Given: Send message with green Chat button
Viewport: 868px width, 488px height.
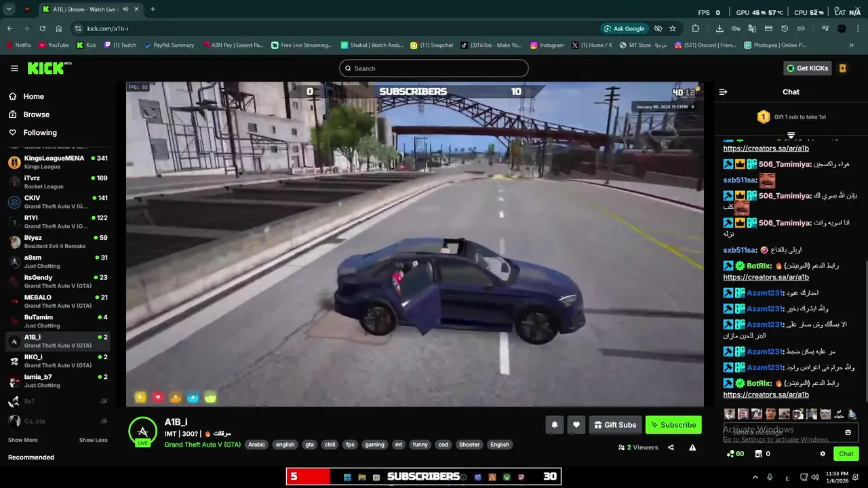Looking at the screenshot, I should [x=846, y=454].
